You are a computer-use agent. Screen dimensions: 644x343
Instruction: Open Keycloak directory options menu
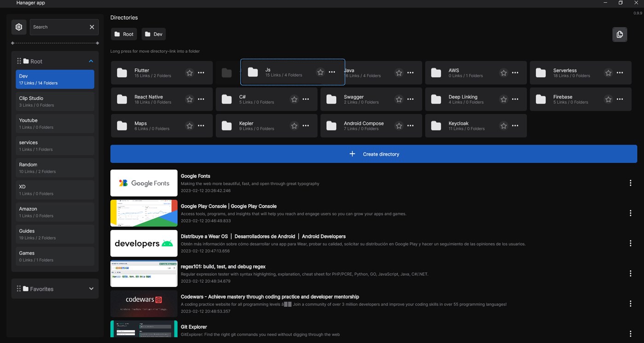515,126
